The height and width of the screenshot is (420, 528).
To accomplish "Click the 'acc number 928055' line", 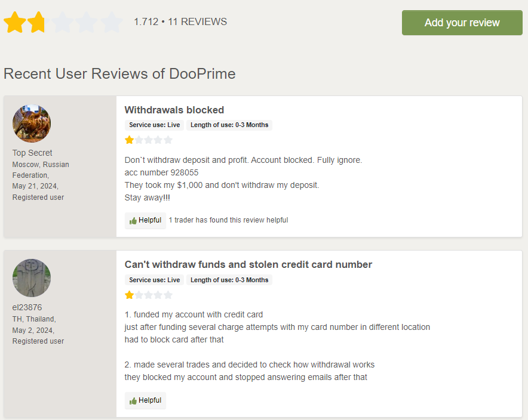I will (161, 172).
